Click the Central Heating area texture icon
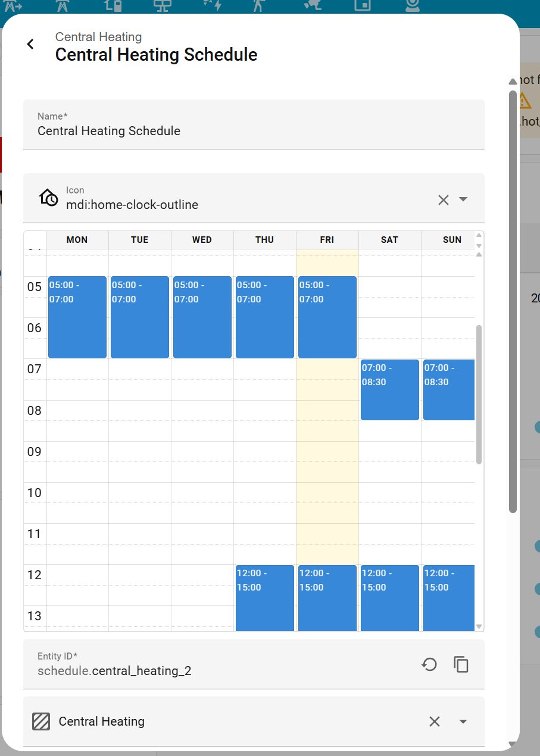 [x=41, y=721]
